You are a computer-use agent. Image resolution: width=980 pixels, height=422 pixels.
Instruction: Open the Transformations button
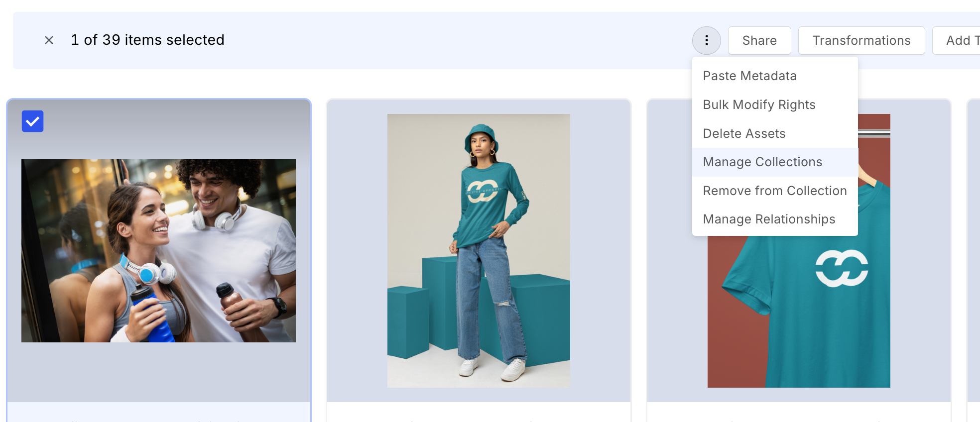[861, 40]
